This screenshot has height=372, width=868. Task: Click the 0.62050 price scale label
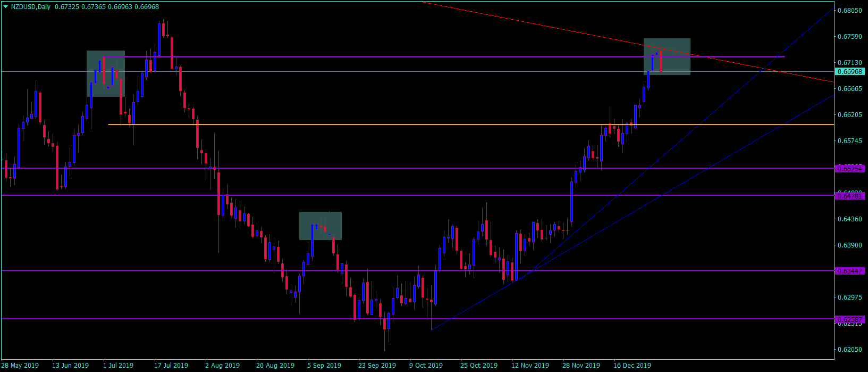point(849,350)
